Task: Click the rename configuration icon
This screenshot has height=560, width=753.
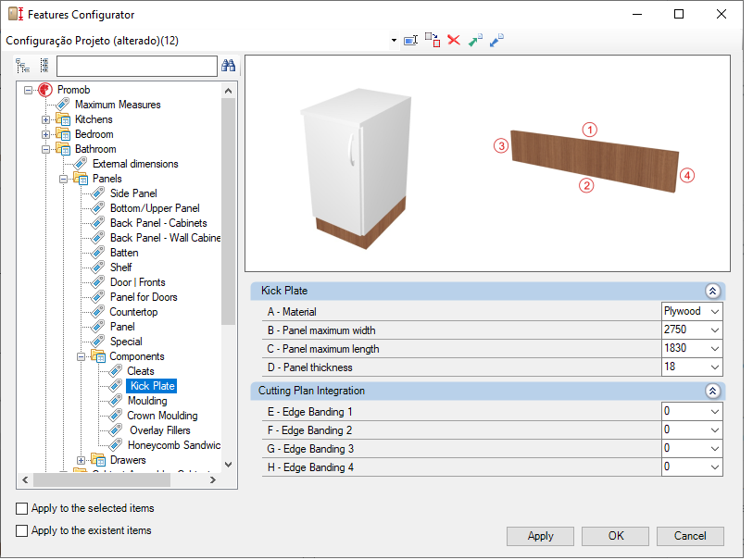Action: click(410, 41)
